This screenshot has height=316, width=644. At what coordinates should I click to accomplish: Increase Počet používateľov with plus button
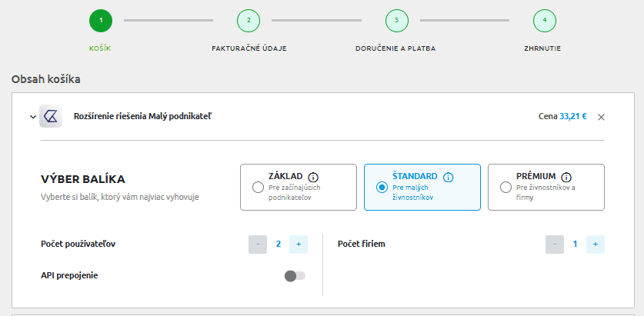coord(299,244)
